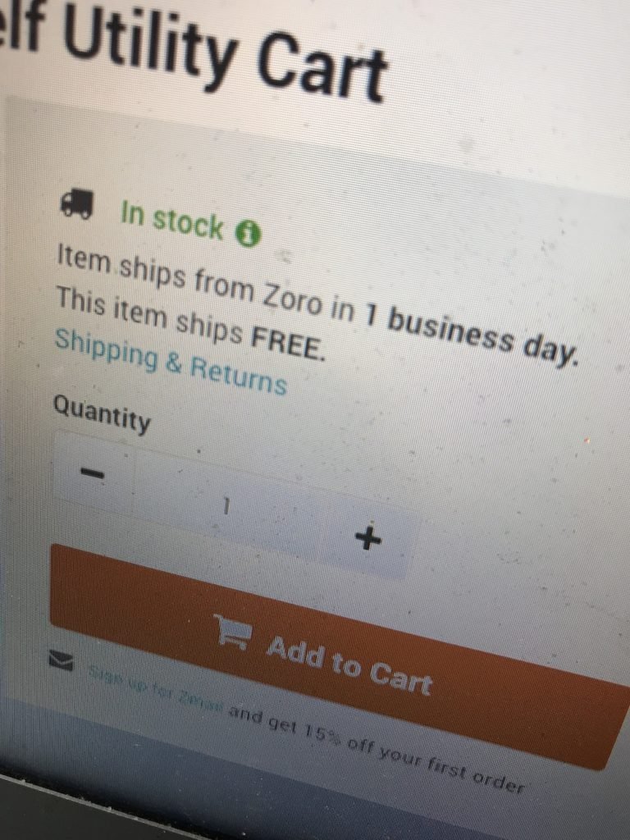Click the envelope mail icon
The width and height of the screenshot is (630, 840).
pos(61,660)
